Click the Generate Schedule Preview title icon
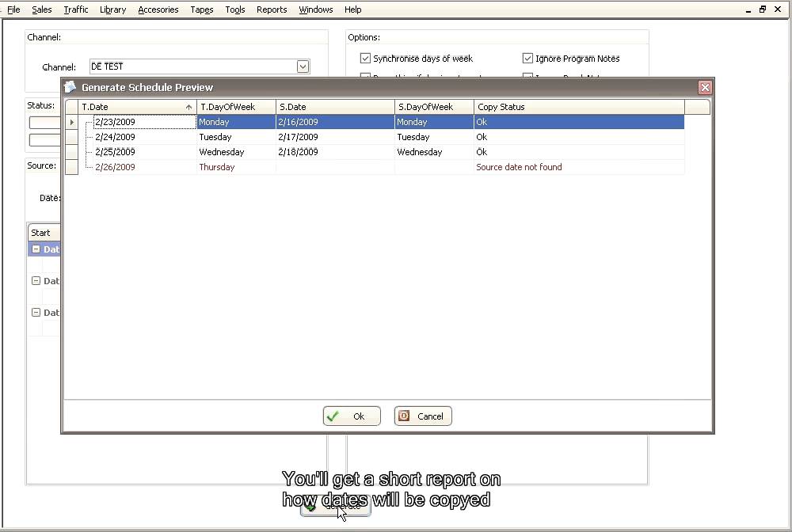 70,87
